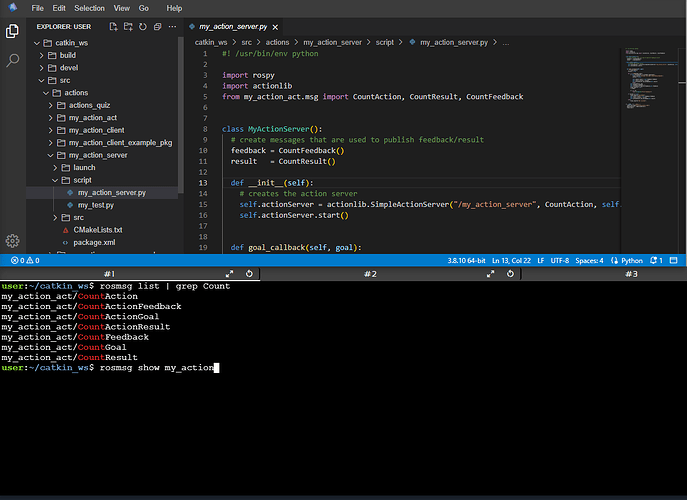
Task: Click the application logo in title bar
Action: 13,7
